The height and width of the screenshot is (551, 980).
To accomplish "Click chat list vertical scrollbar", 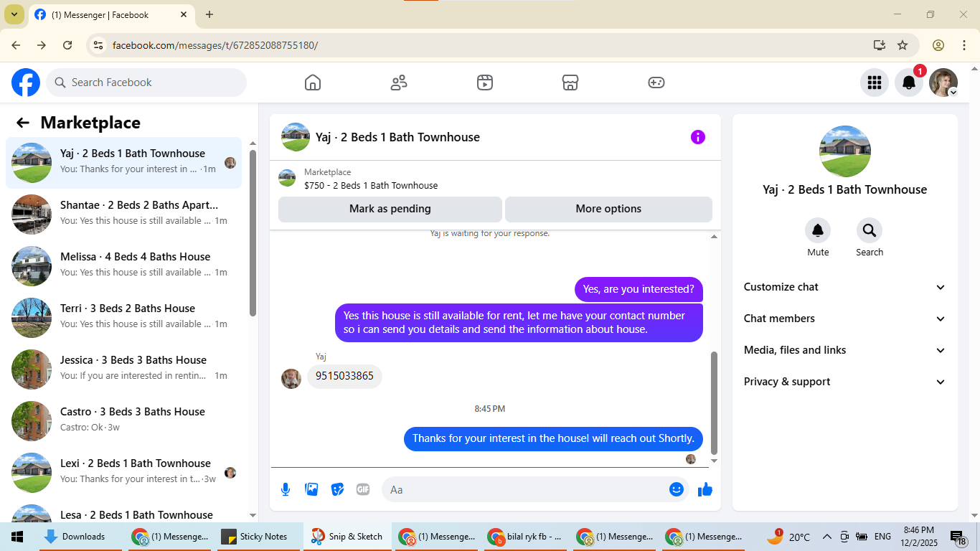I will click(253, 232).
